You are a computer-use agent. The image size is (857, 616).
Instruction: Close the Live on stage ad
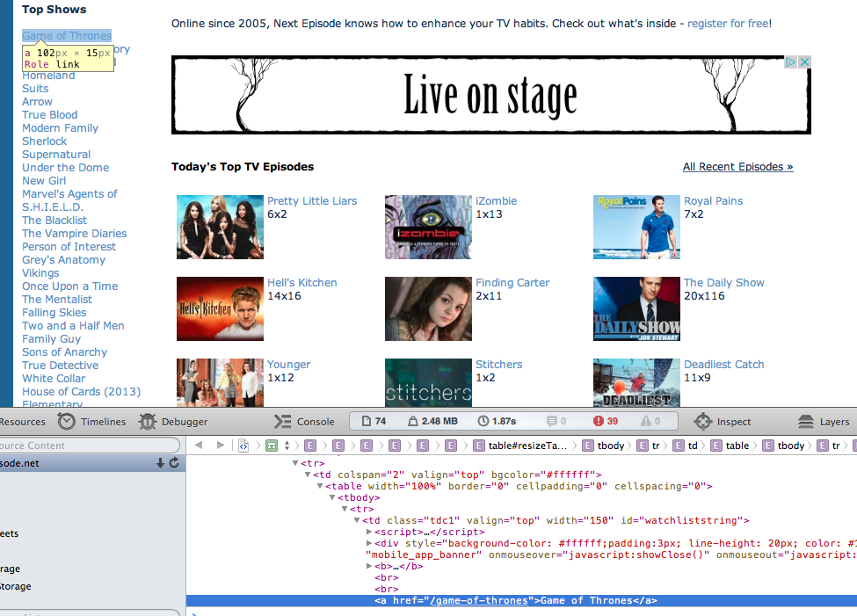804,62
